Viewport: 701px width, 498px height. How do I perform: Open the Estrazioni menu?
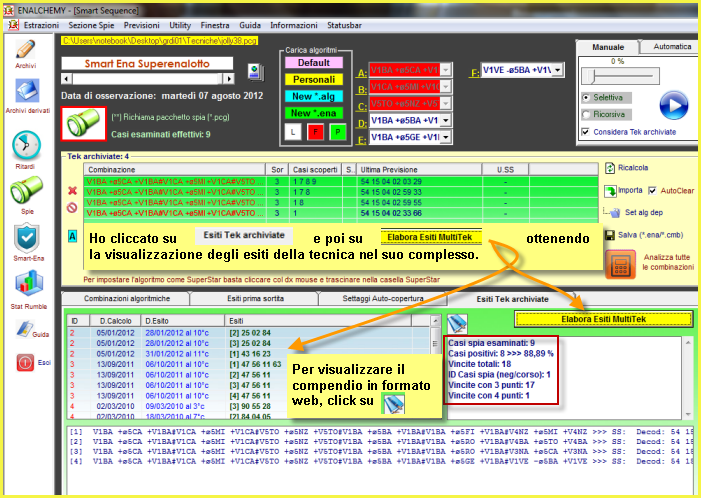coord(41,25)
